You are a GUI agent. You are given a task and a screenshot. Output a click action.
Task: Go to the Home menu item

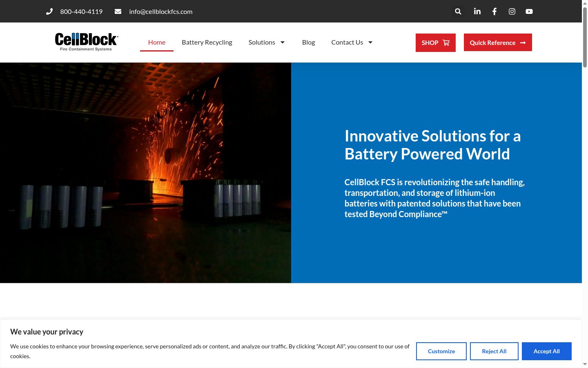tap(157, 42)
